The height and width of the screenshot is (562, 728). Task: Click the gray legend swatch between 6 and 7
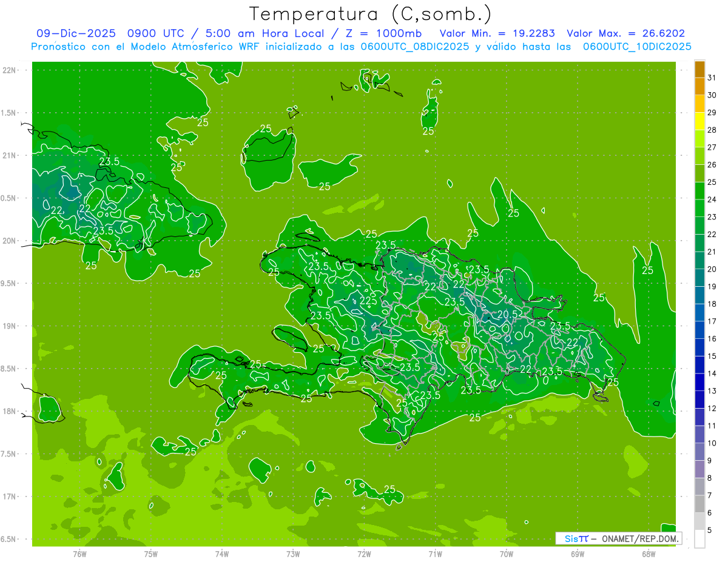[699, 504]
